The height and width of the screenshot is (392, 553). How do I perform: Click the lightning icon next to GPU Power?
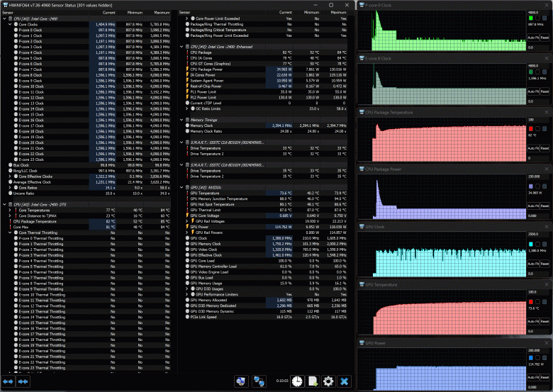pyautogui.click(x=187, y=227)
